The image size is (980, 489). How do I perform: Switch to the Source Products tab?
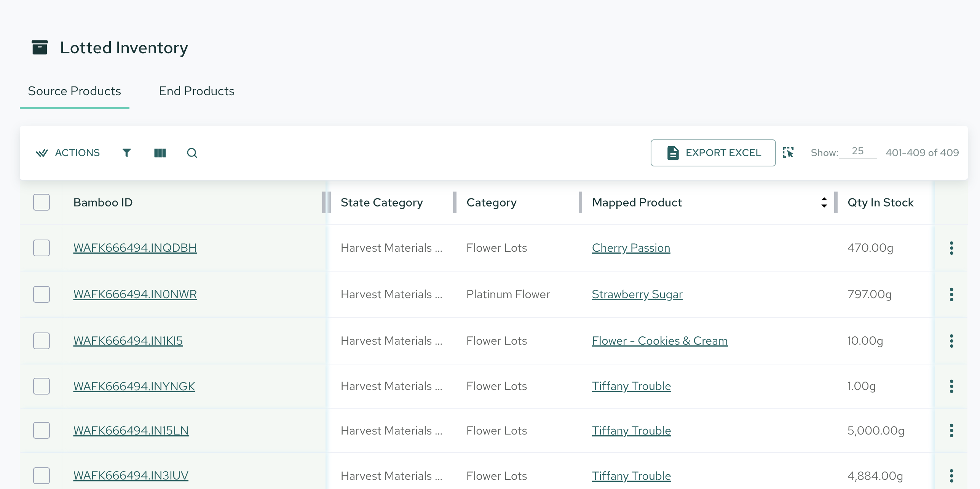(75, 91)
